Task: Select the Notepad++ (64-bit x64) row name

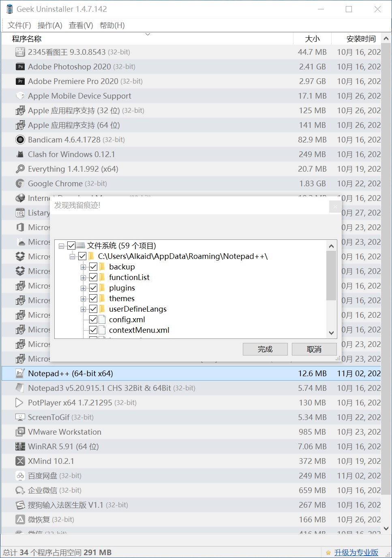Action: 71,373
